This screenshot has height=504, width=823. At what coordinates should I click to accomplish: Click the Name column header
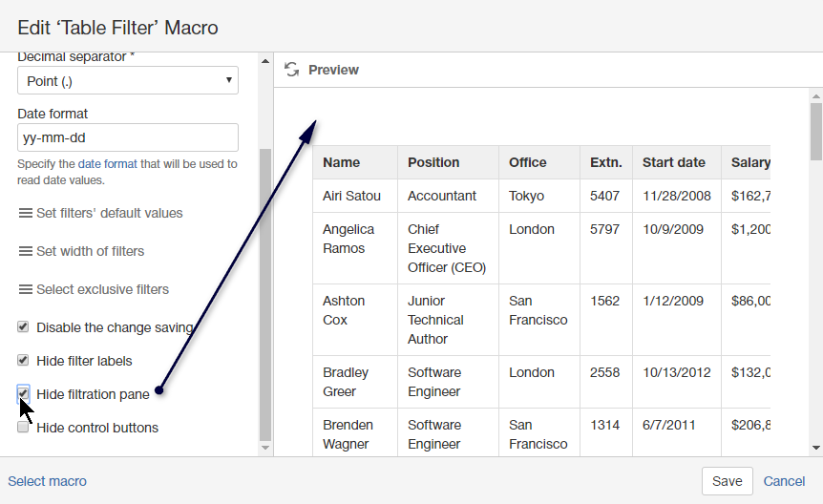click(342, 162)
